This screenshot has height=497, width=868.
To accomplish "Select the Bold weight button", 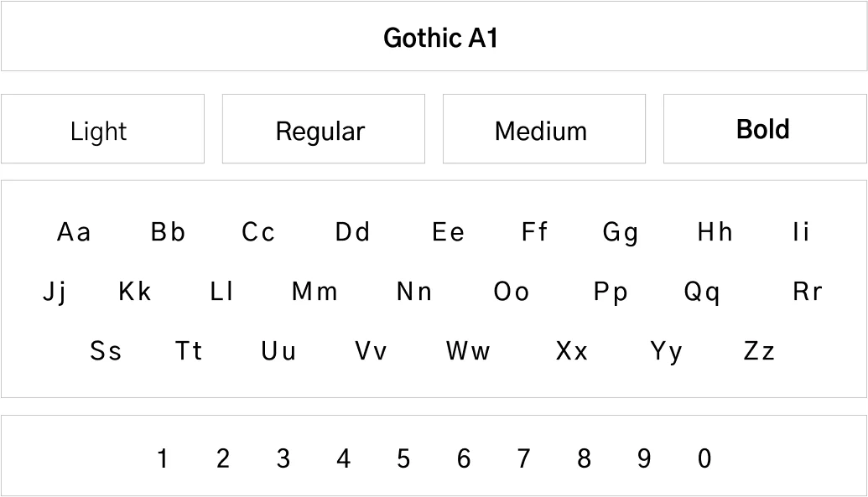I will [764, 129].
